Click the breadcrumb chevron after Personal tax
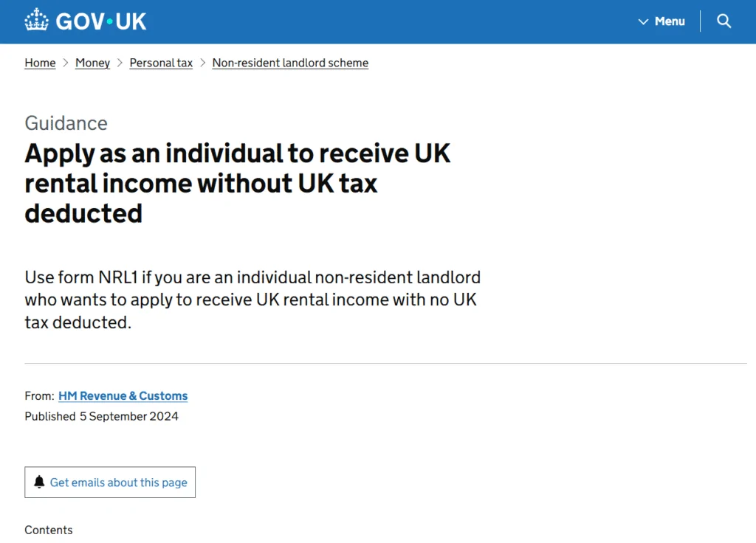Screen dimensions: 756x543 202,63
